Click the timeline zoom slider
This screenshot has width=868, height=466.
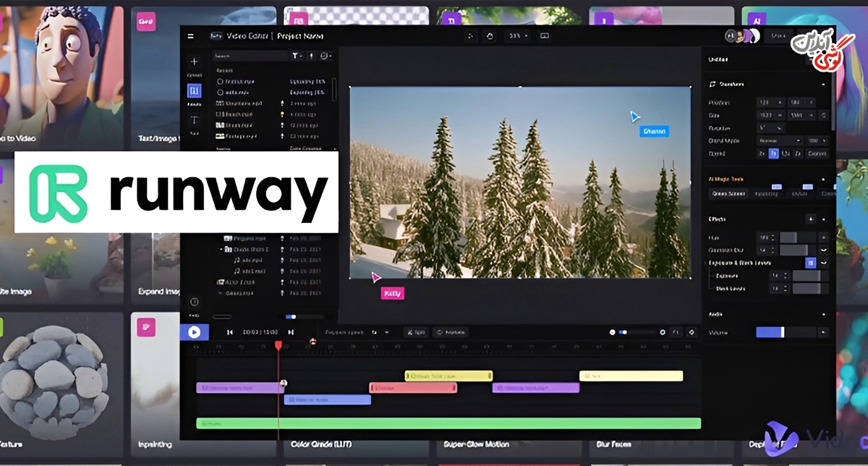(x=637, y=332)
